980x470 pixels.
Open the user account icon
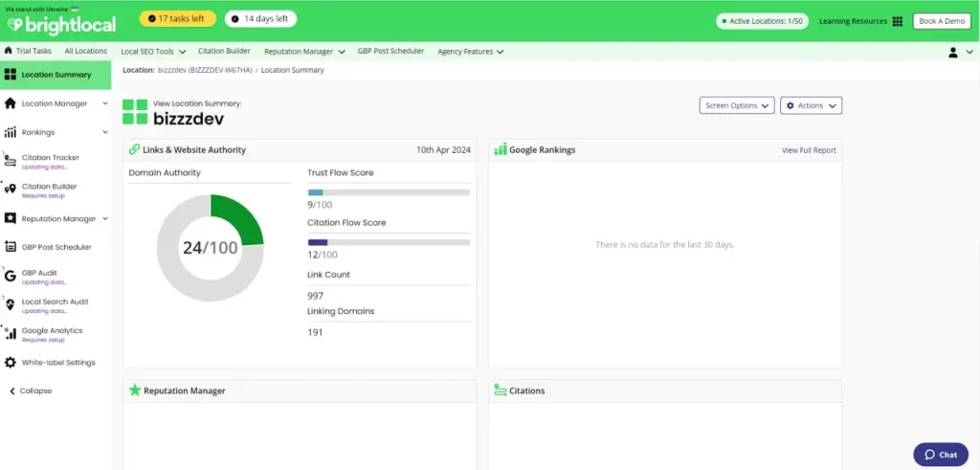[953, 53]
